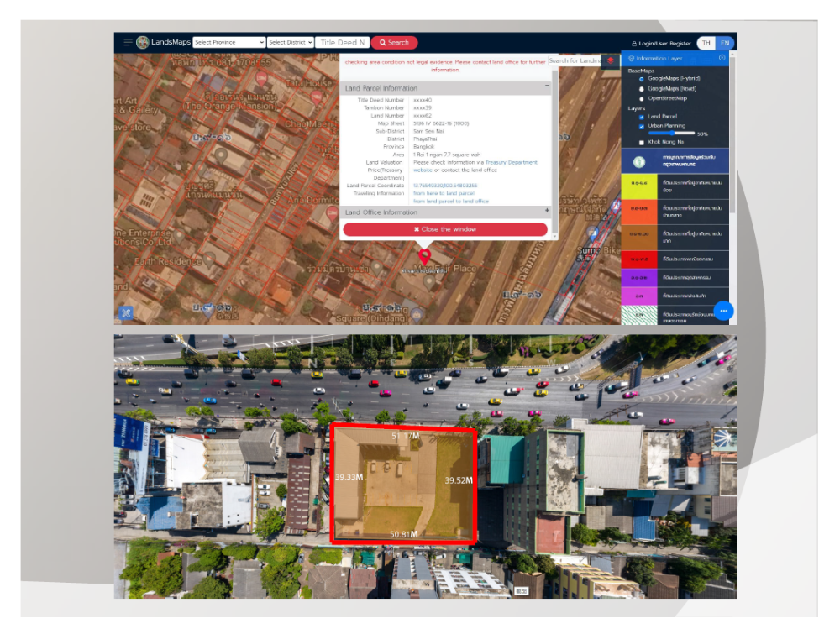Click the red zoning color swatch

pos(639,259)
